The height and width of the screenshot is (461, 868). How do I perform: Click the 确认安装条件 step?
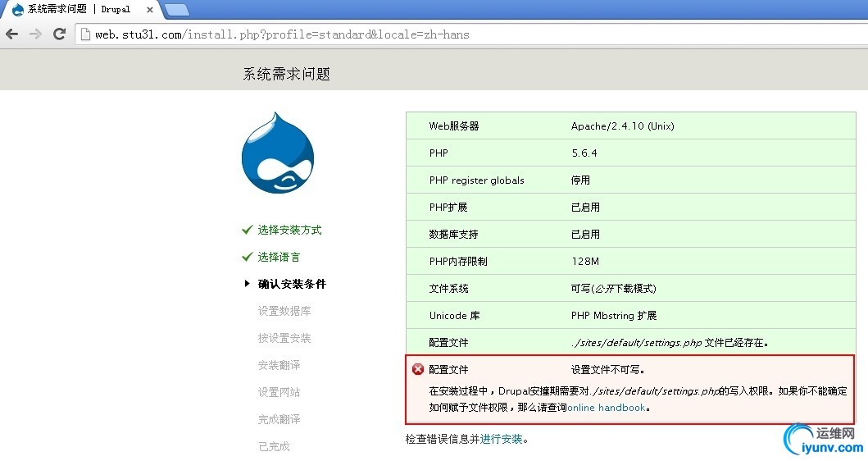point(292,284)
